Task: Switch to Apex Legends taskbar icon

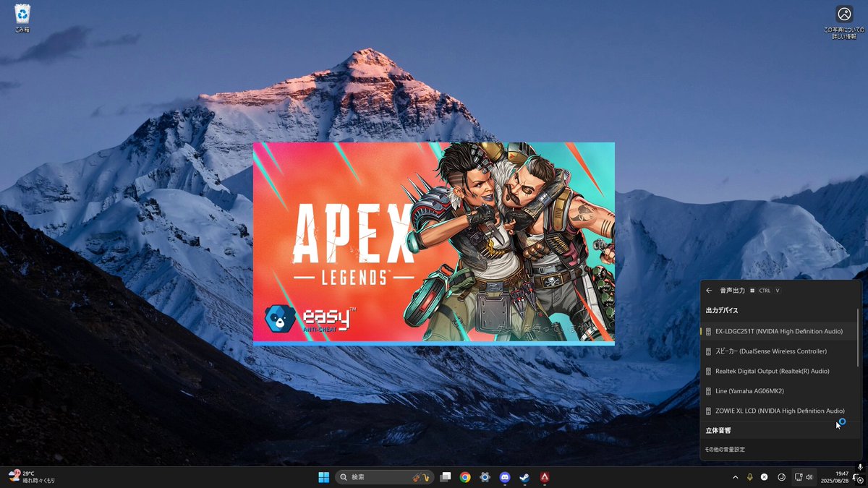Action: click(x=544, y=477)
